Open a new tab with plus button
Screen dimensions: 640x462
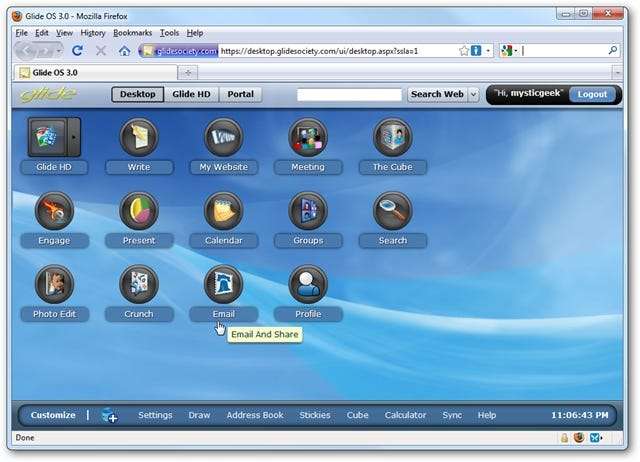[x=188, y=73]
